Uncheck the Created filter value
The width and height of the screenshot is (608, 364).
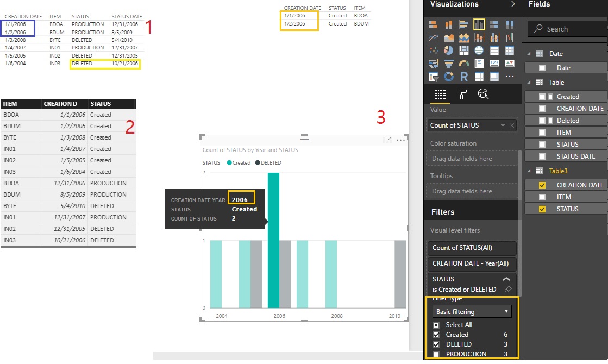coord(436,335)
